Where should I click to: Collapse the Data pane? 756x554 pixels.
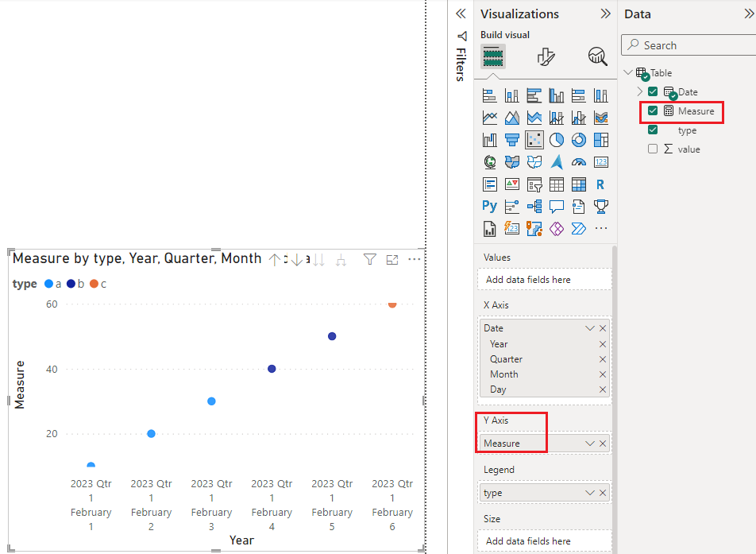[x=750, y=14]
